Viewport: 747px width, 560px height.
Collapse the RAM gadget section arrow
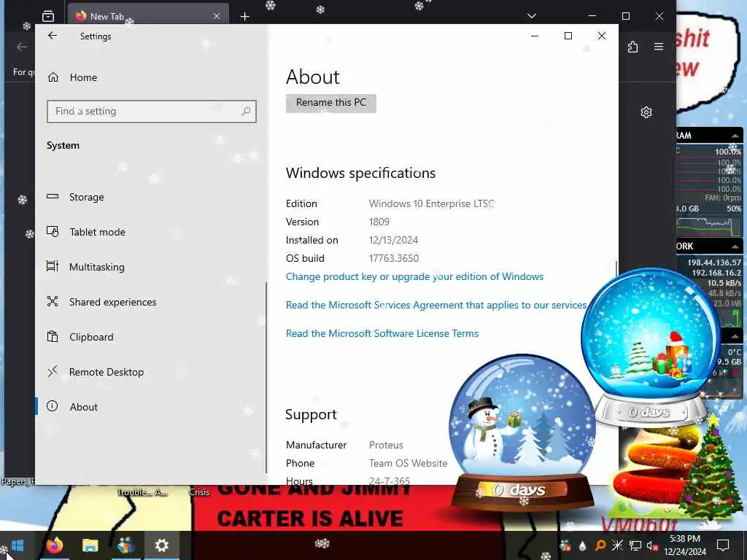click(x=735, y=136)
